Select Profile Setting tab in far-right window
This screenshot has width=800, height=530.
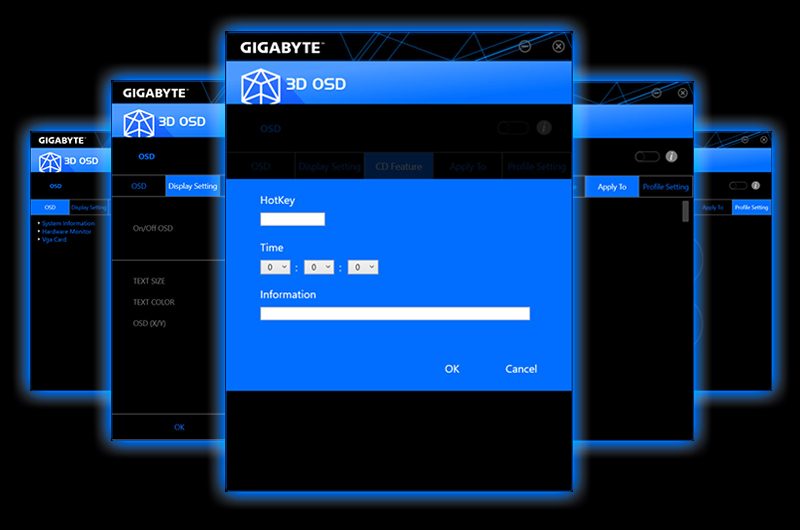click(751, 207)
